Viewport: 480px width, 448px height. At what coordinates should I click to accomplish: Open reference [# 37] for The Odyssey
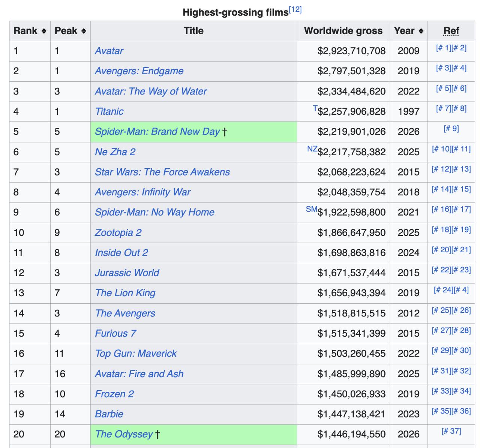point(451,432)
